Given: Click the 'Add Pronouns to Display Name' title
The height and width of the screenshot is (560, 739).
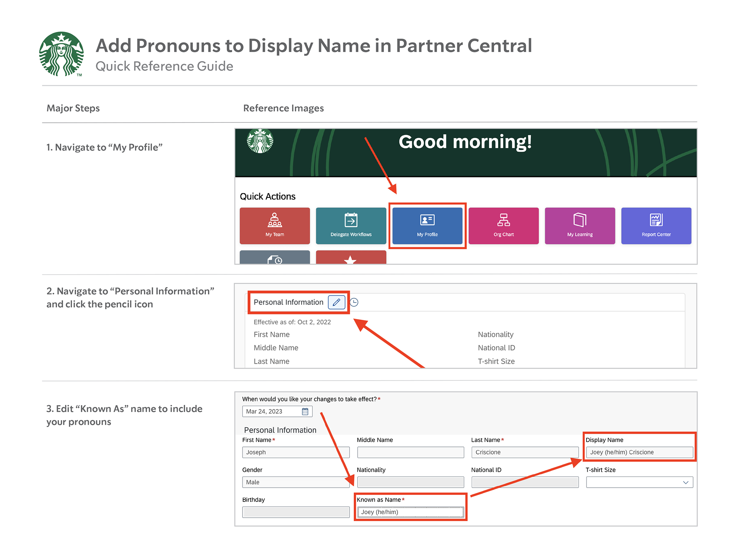Looking at the screenshot, I should pyautogui.click(x=314, y=45).
